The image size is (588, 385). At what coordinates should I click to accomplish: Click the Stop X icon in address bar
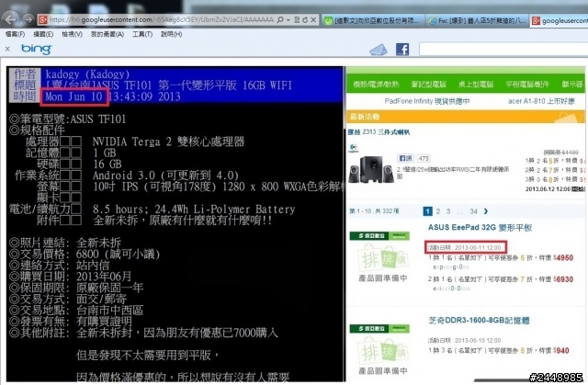point(313,20)
